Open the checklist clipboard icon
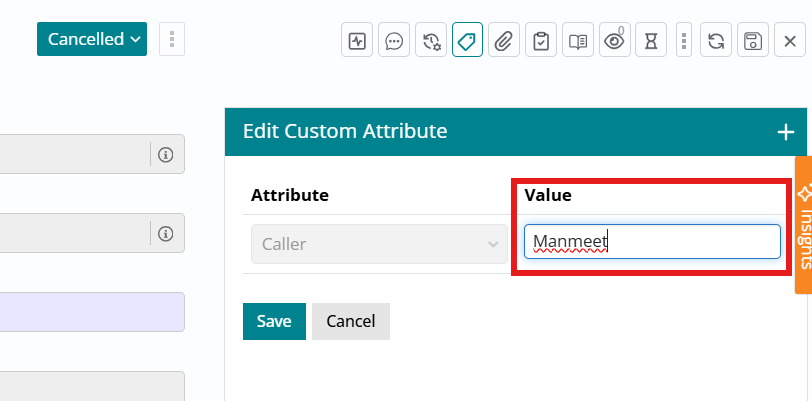 (541, 41)
